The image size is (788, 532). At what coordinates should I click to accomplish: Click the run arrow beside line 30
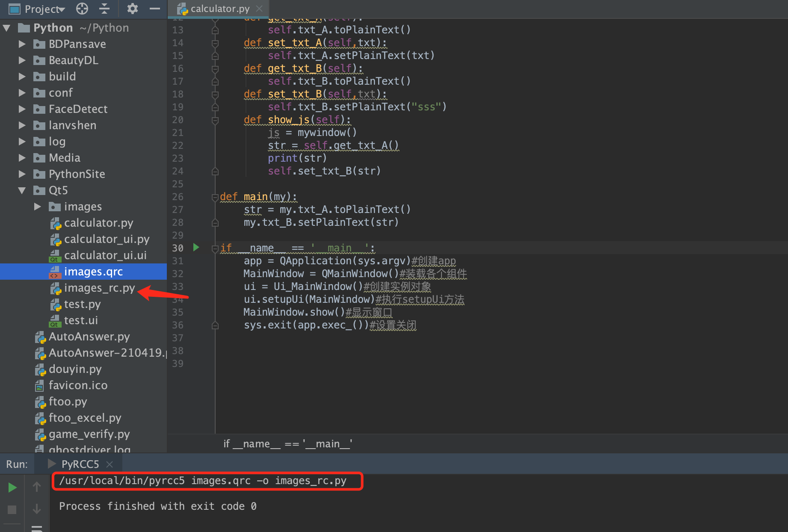pyautogui.click(x=196, y=248)
